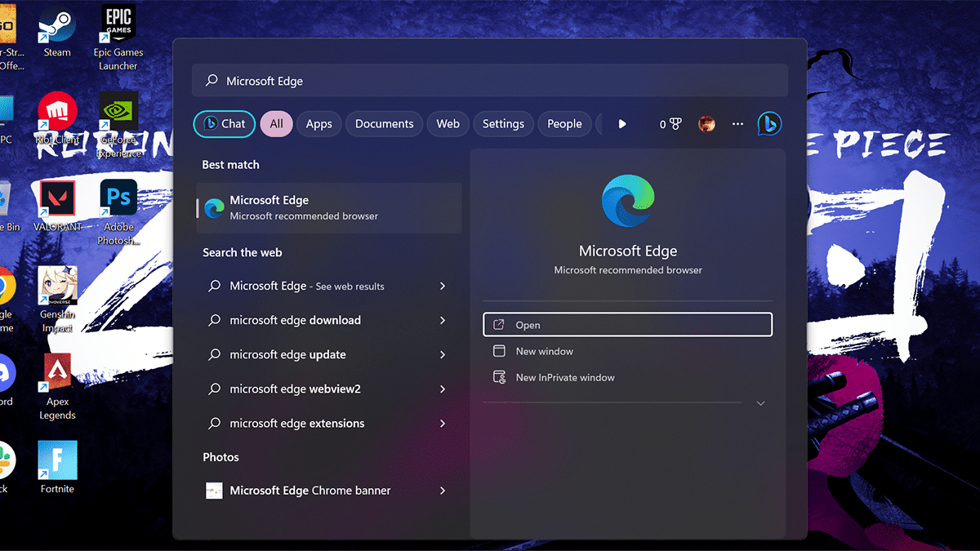Switch to the Apps filter tab
The height and width of the screenshot is (551, 980).
[x=318, y=124]
